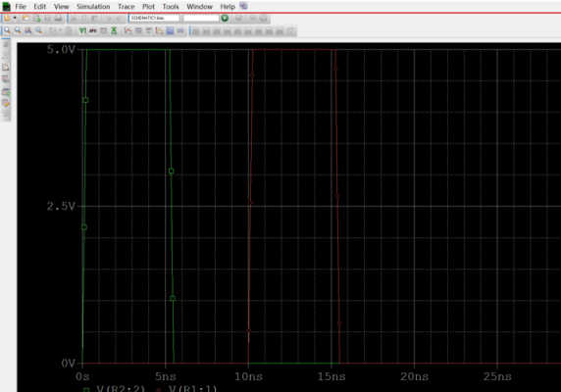Expand the New file dropdown arrow
The width and height of the screenshot is (561, 392).
pyautogui.click(x=15, y=18)
